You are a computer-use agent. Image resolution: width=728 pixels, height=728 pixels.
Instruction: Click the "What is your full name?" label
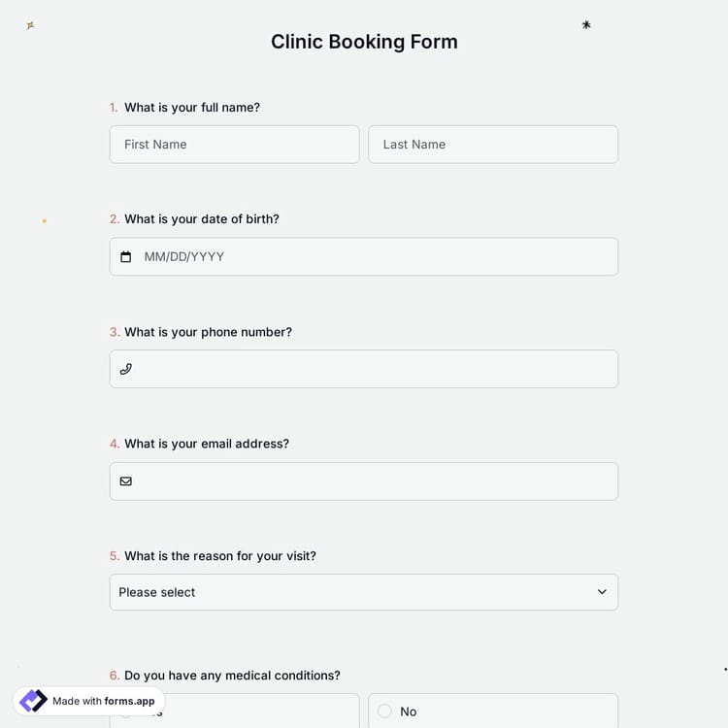192,108
